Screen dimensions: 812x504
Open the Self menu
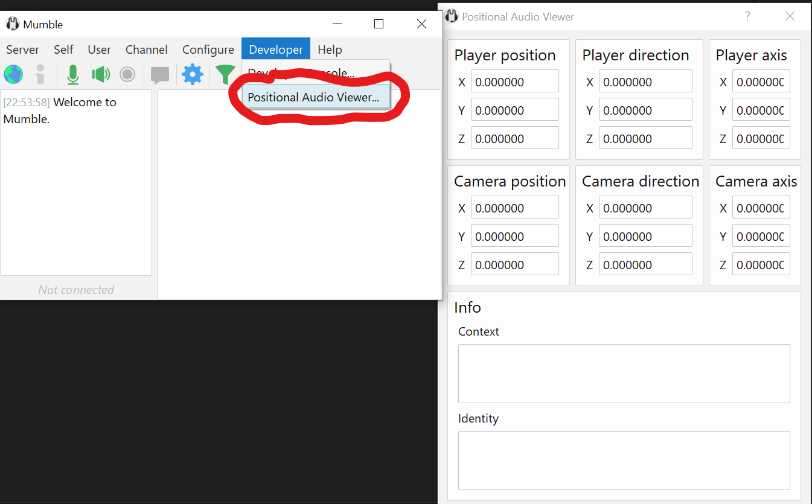pos(63,49)
